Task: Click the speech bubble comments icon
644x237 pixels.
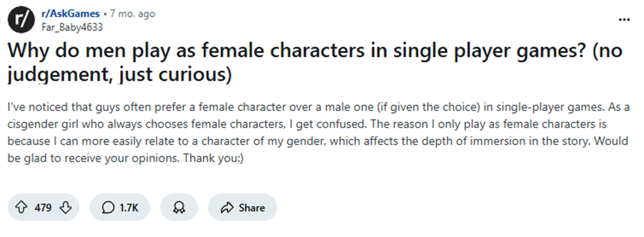Action: [108, 208]
